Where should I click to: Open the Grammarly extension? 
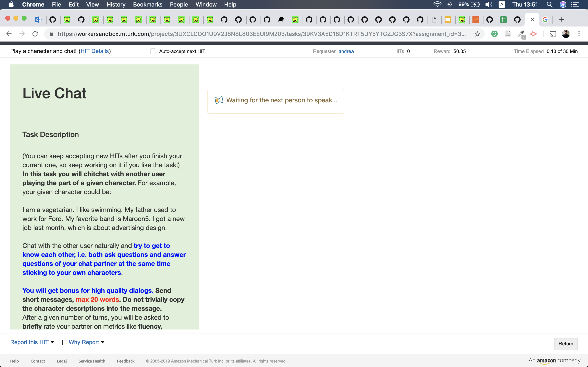pos(494,34)
